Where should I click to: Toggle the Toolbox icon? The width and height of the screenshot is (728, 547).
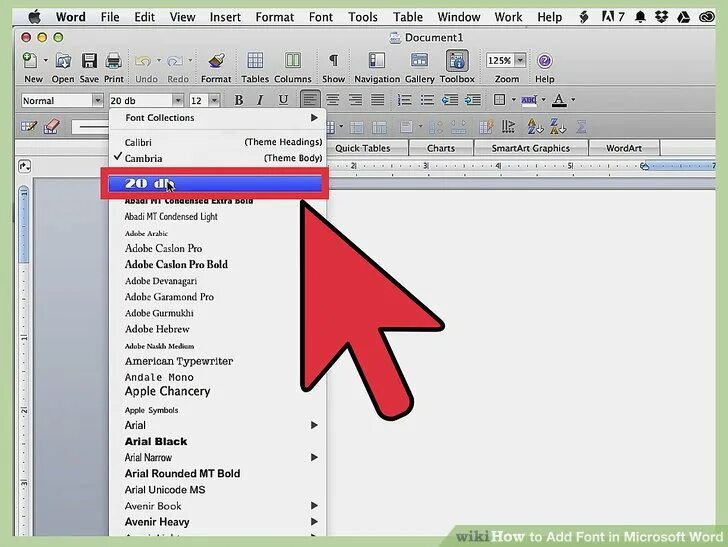[x=457, y=61]
